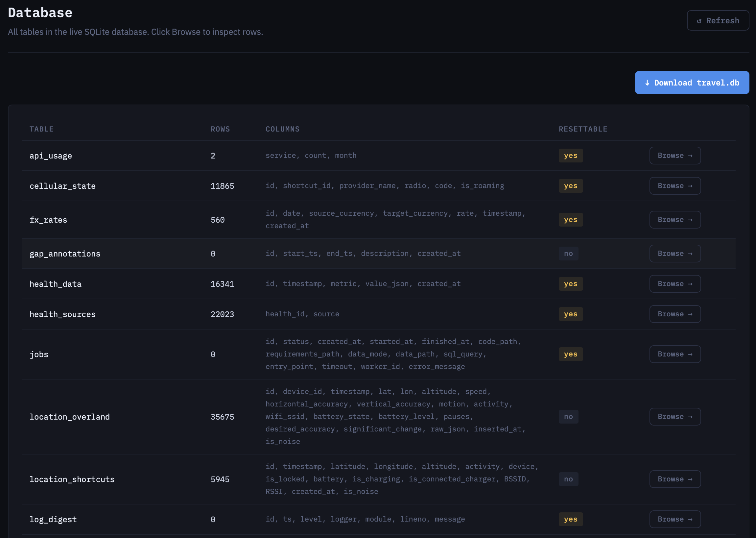Browse rows of fx_rates table
Screen dimensions: 756x538
pos(674,220)
